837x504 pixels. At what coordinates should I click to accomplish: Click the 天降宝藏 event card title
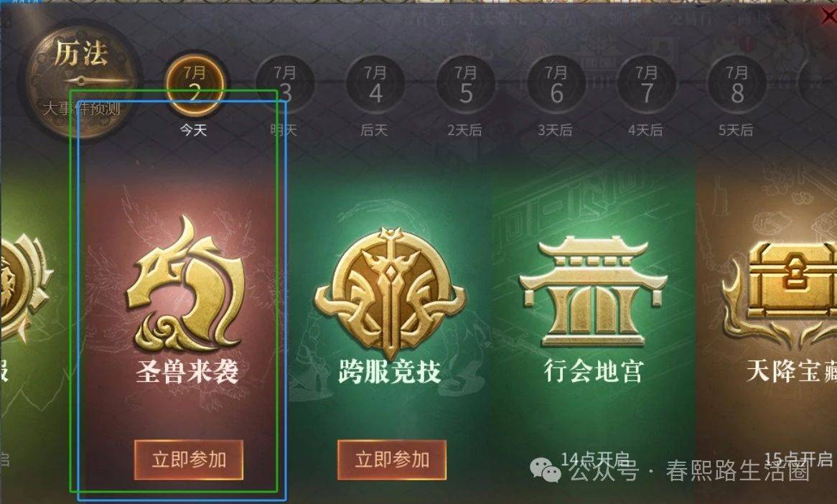point(792,370)
